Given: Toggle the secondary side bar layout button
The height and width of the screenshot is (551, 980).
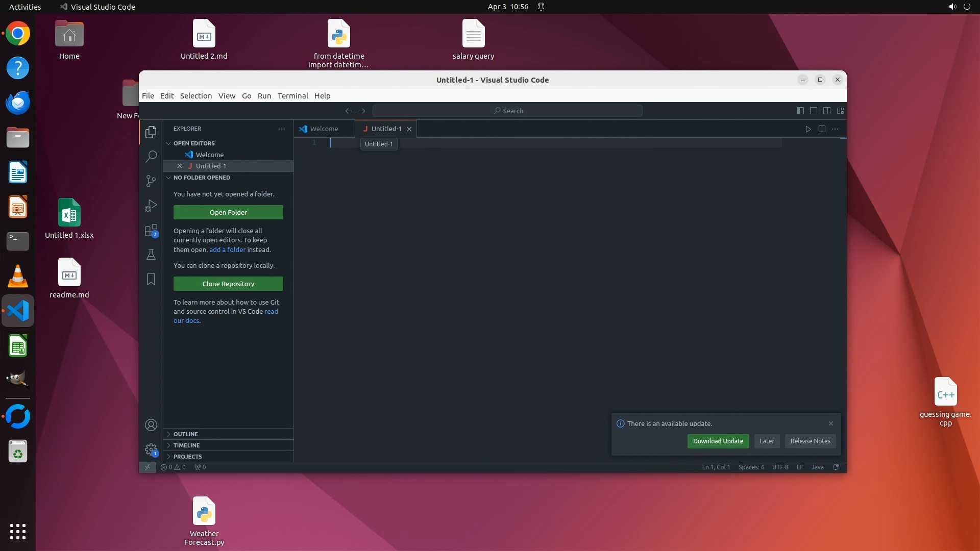Looking at the screenshot, I should (827, 111).
